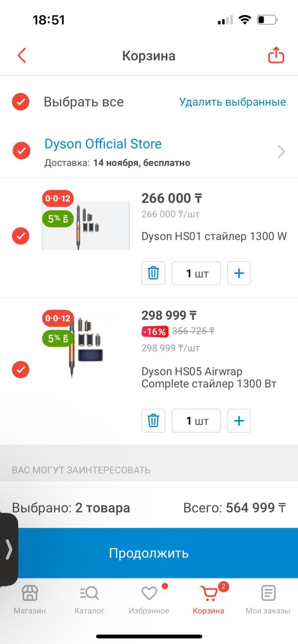Image resolution: width=298 pixels, height=644 pixels.
Task: Delete Dyson HS05 Airwrap with trash icon
Action: (x=153, y=421)
